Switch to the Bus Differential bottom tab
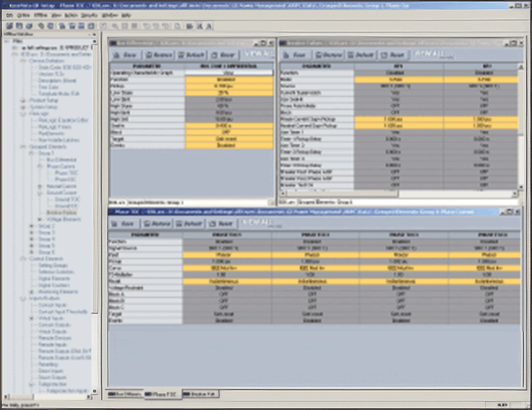This screenshot has width=532, height=410. [x=124, y=395]
